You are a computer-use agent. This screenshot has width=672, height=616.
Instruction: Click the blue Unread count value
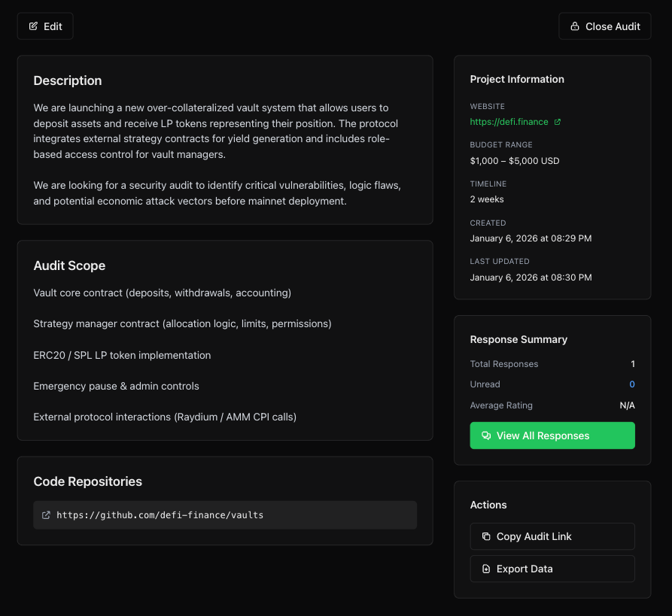tap(631, 384)
